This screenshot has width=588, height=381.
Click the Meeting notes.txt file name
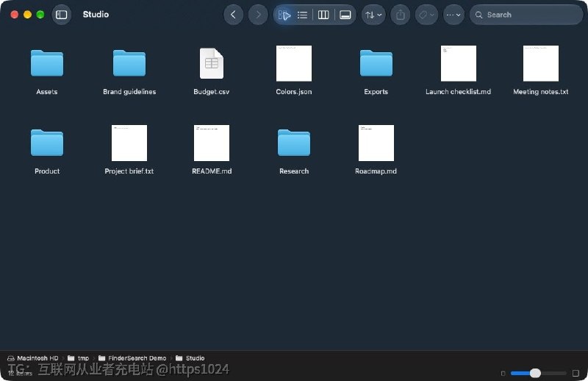pos(541,92)
